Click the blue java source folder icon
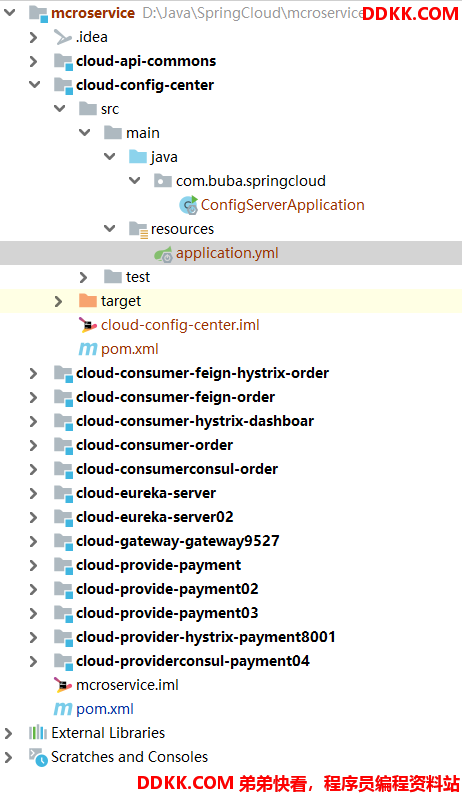This screenshot has width=462, height=793. pyautogui.click(x=138, y=156)
